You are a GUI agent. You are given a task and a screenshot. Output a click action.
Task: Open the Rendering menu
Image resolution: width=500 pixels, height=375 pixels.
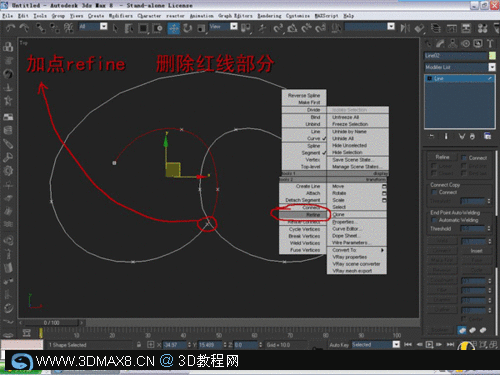pos(269,16)
